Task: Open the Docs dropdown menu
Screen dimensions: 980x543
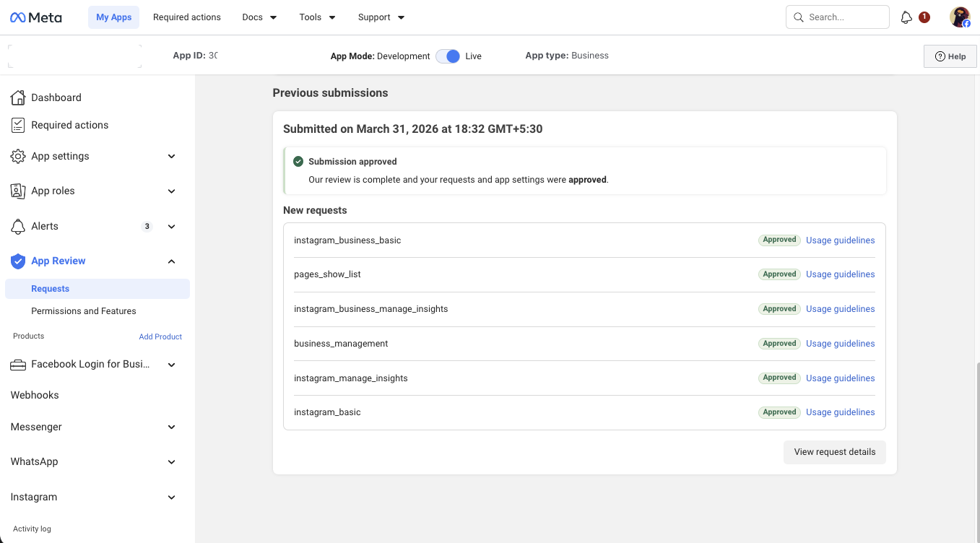Action: click(x=259, y=17)
